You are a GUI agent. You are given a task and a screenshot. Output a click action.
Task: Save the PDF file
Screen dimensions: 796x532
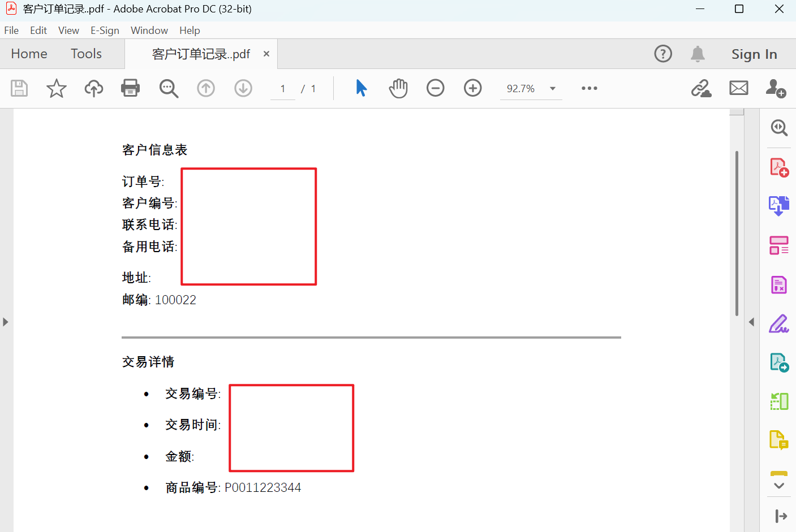click(19, 88)
